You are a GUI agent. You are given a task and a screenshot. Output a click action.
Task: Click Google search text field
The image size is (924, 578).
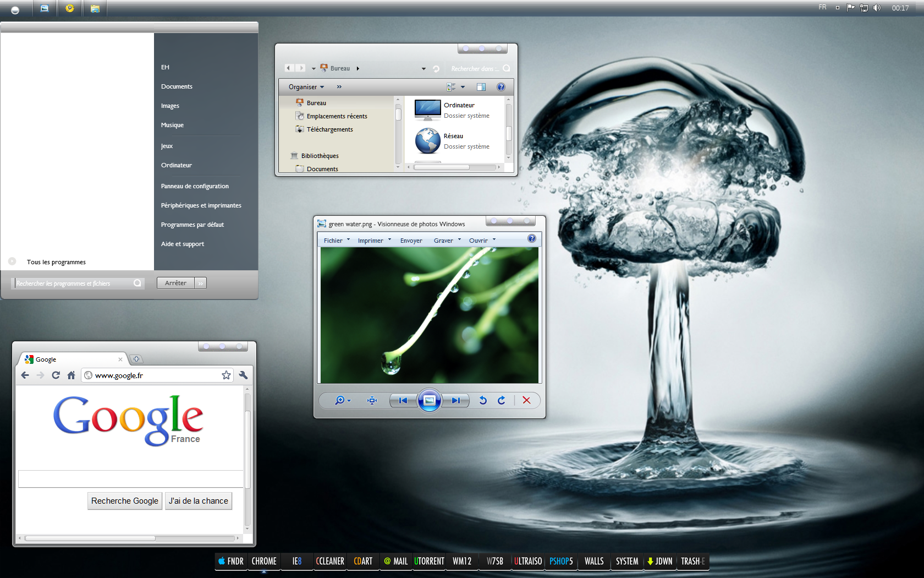pyautogui.click(x=131, y=479)
